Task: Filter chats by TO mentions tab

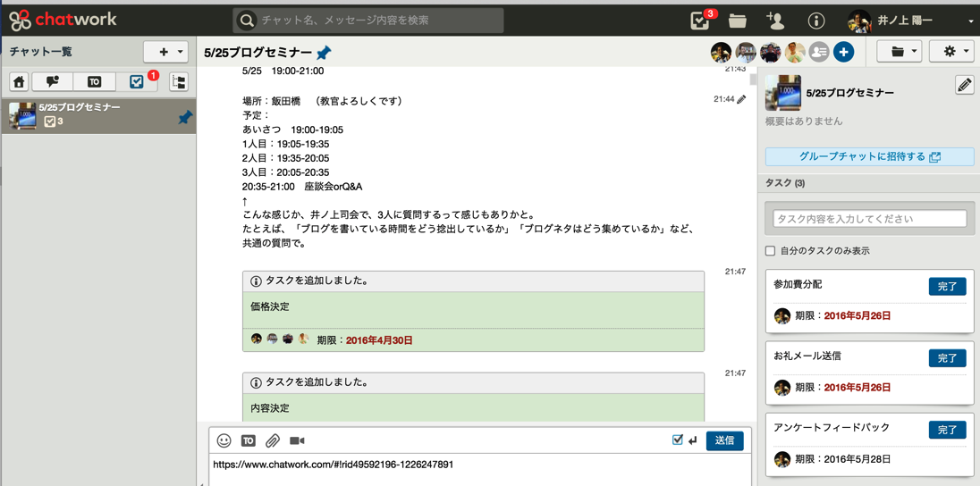Action: (95, 82)
